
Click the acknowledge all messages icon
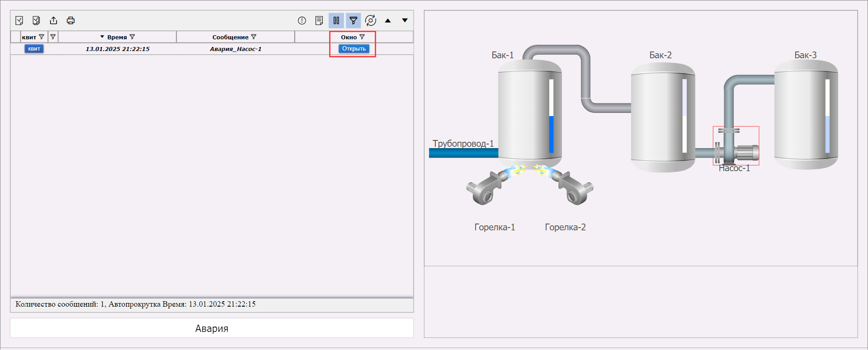[36, 20]
